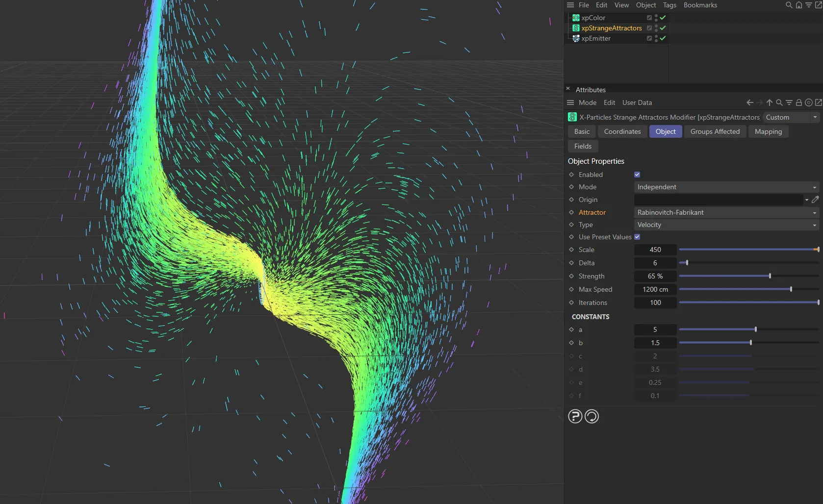Click the Max Speed value field

coord(655,289)
